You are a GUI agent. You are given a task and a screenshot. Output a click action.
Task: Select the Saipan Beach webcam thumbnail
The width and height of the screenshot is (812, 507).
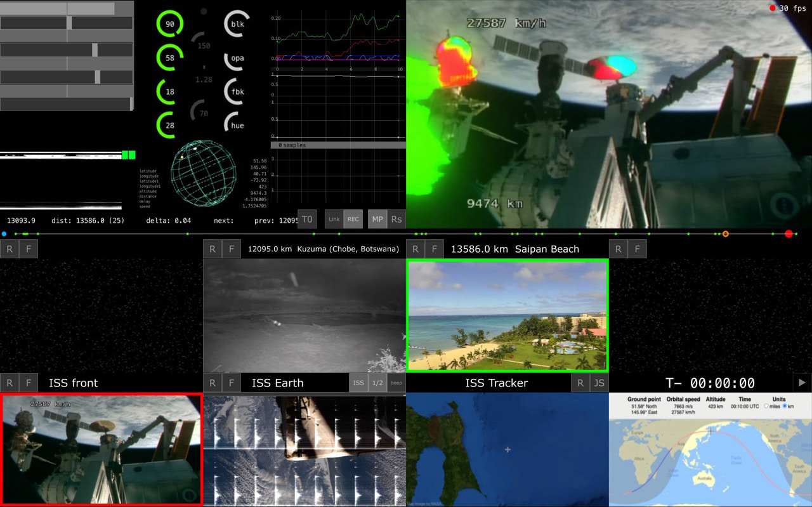[x=507, y=315]
